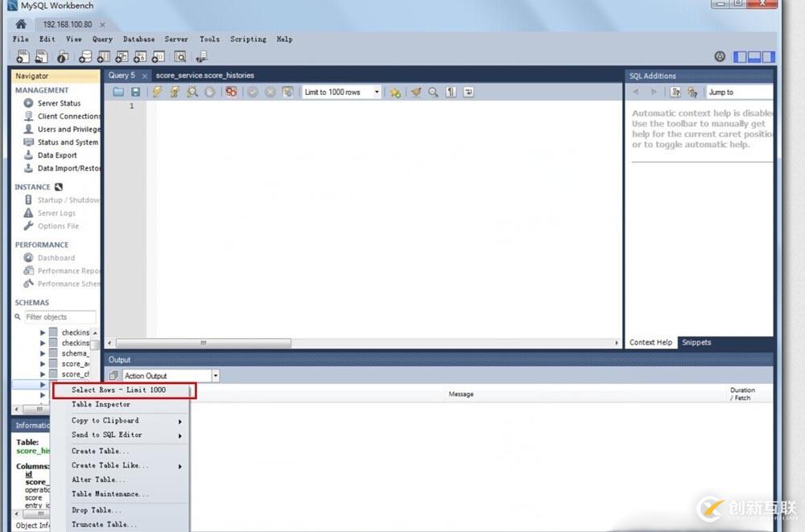Save the query as a snippet with the star icon
This screenshot has width=805, height=532.
(x=394, y=93)
